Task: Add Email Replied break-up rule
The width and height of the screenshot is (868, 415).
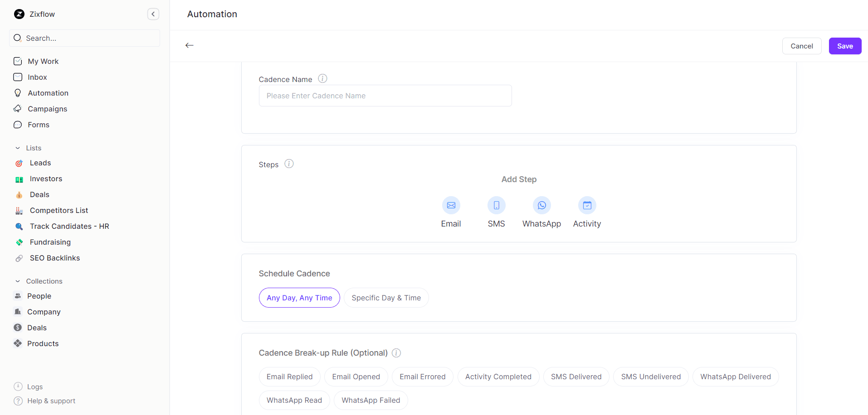Action: point(289,376)
